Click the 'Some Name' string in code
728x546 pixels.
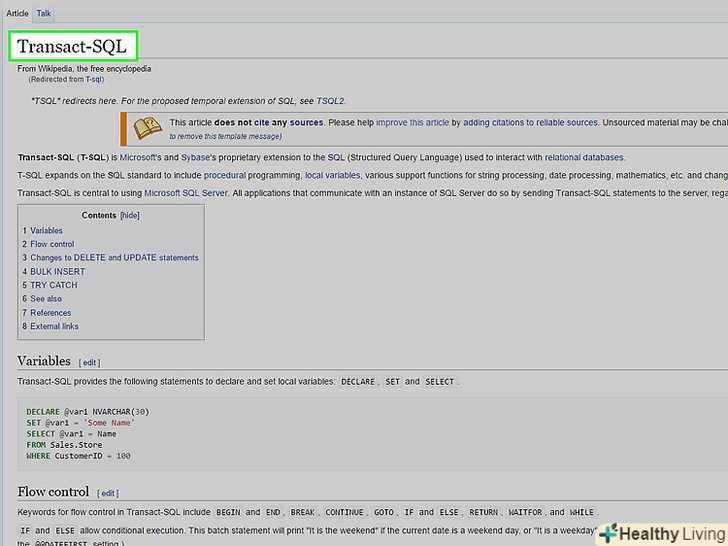(111, 423)
